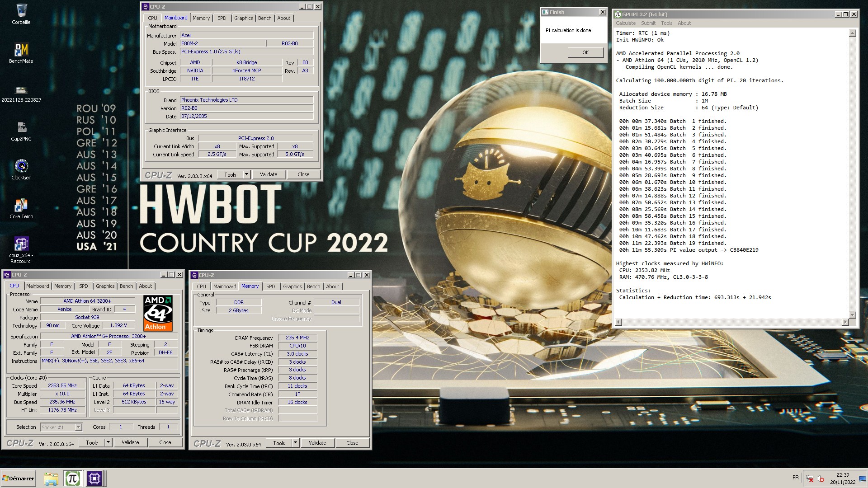The height and width of the screenshot is (488, 868).
Task: Select About tab in top CPU-Z Mainboard window
Action: coord(283,18)
